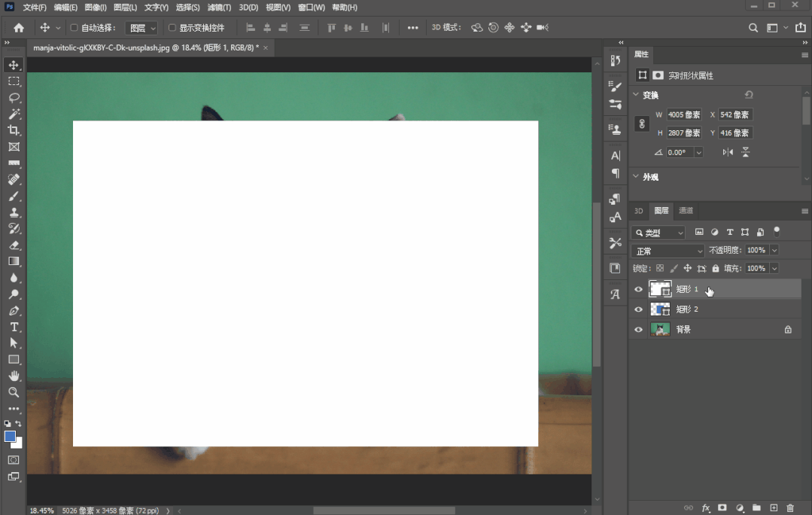
Task: Flip shape horizontally in Properties
Action: click(728, 152)
